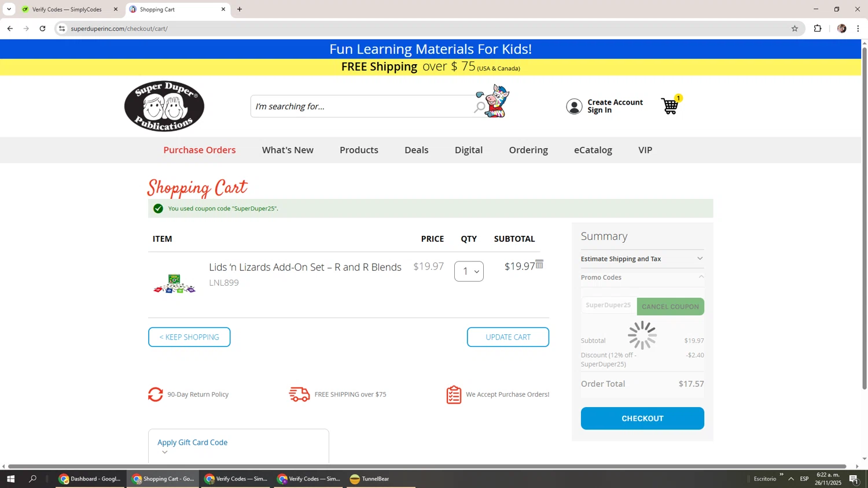Expand Estimate Shipping and Tax section
The height and width of the screenshot is (488, 868).
coord(642,259)
